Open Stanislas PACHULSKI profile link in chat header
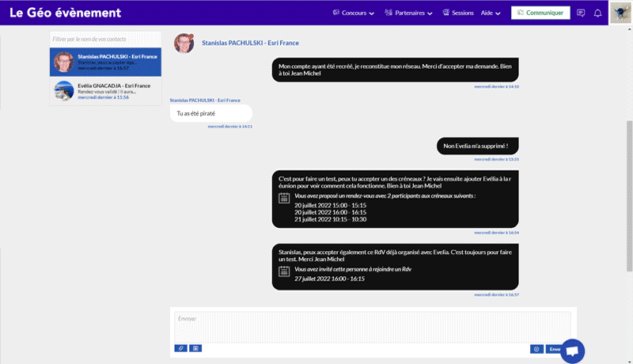Viewport: 633px width, 364px height. (x=250, y=43)
